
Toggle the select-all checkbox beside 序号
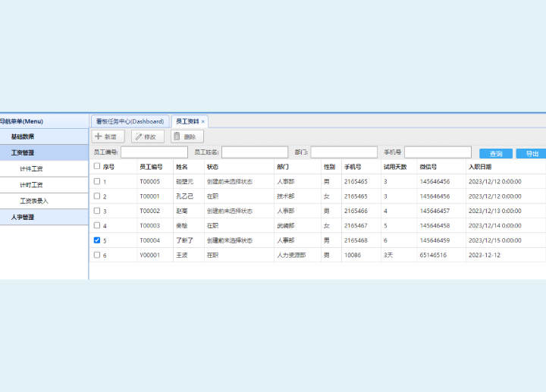coord(97,166)
